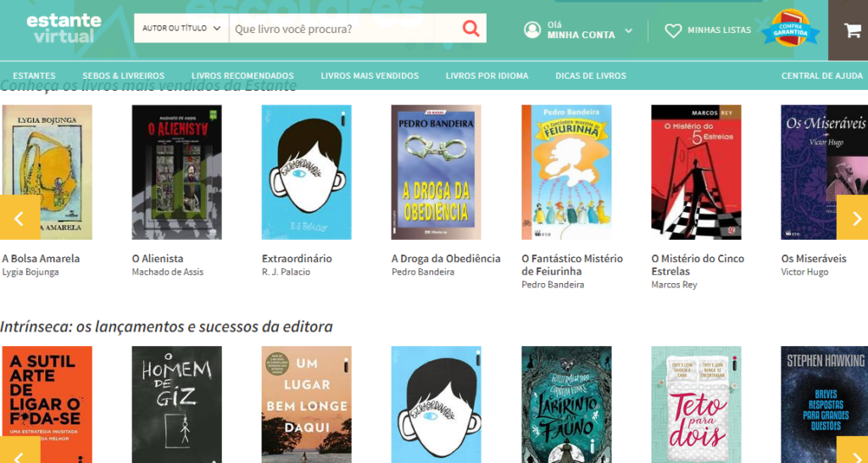Open the O Alienista book title link
Screen dimensions: 868x463
(x=158, y=259)
